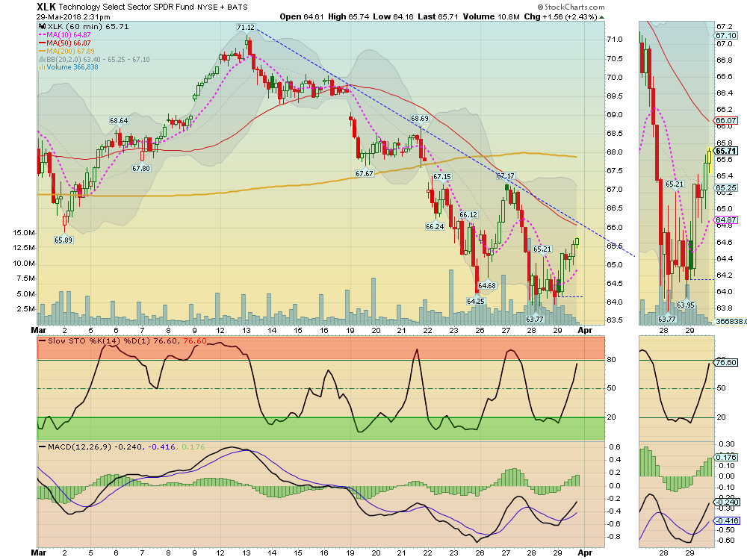This screenshot has height=560, width=747.
Task: Click the 64.25 price annotation
Action: point(475,301)
